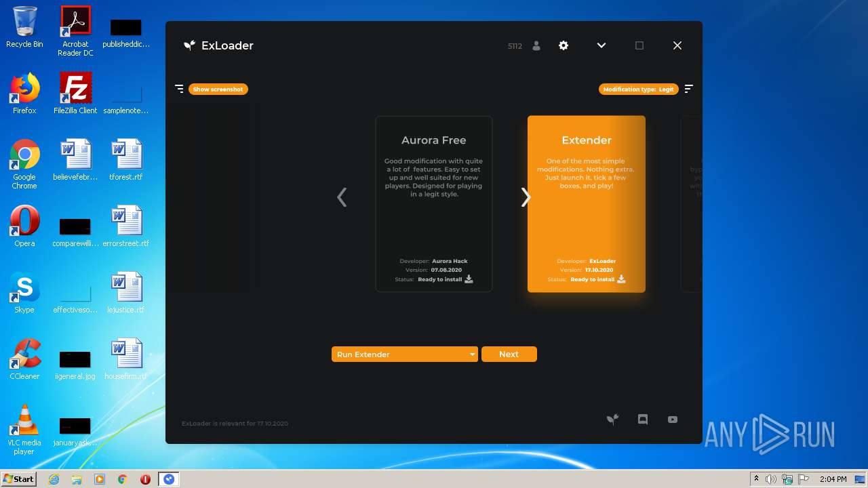868x488 pixels.
Task: Change the Modification type: Legit filter
Action: [639, 89]
